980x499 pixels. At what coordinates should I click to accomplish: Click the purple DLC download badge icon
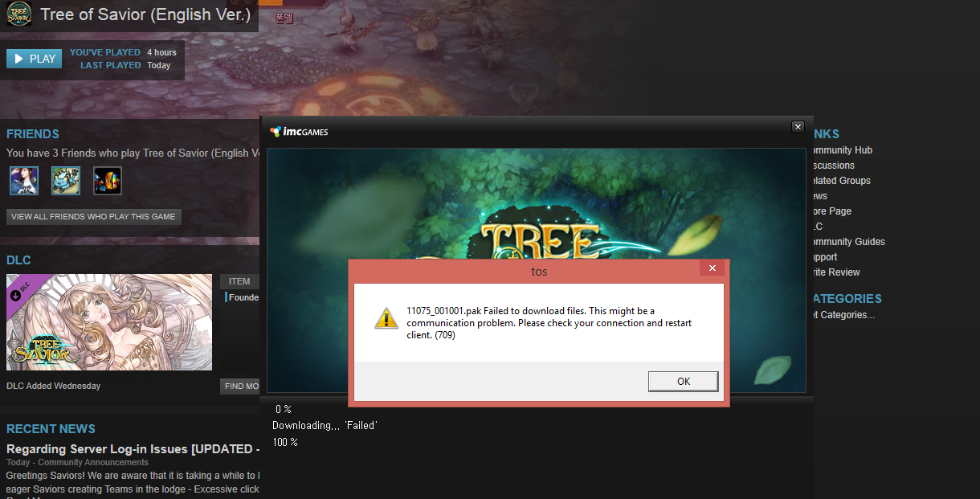point(16,294)
